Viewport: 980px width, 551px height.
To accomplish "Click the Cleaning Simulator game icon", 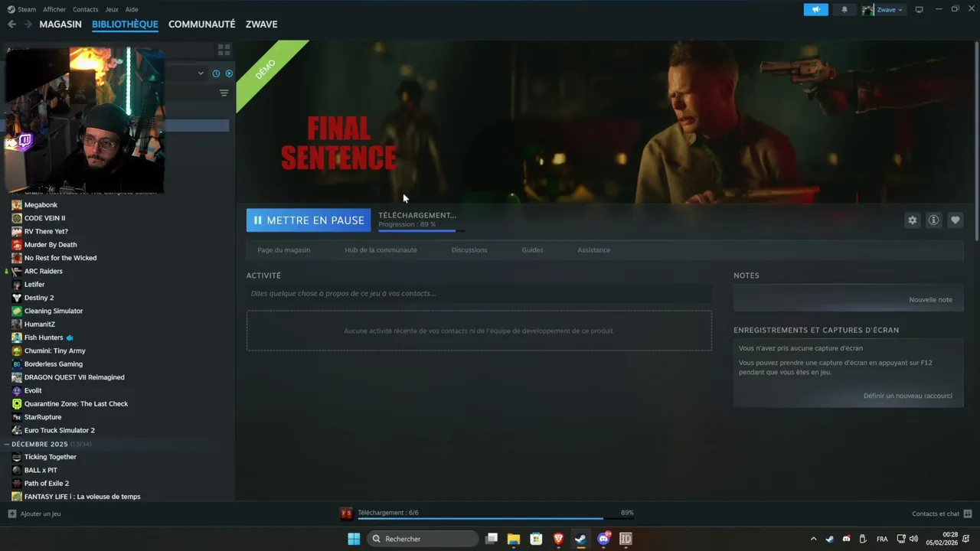I will tap(17, 311).
